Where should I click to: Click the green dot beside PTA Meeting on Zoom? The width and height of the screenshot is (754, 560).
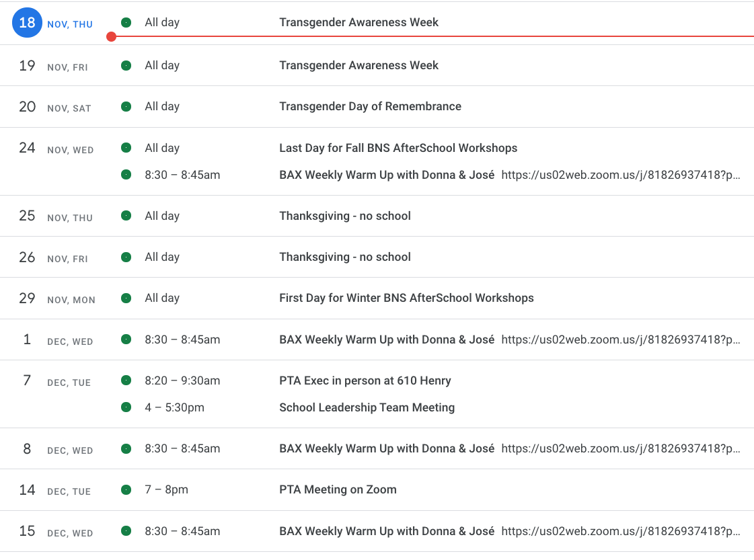126,489
